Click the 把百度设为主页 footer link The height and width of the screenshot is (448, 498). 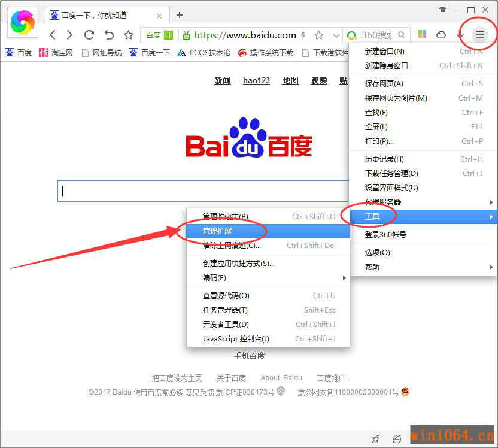click(177, 378)
